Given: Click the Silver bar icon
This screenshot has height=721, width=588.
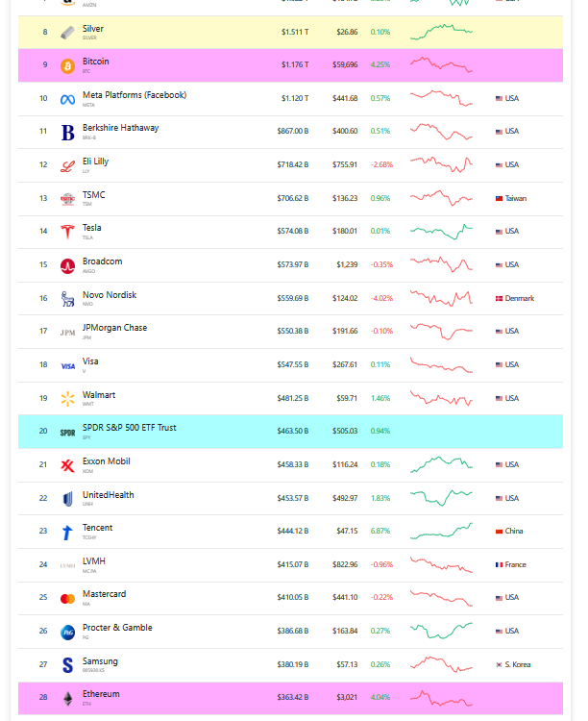Looking at the screenshot, I should coord(67,33).
